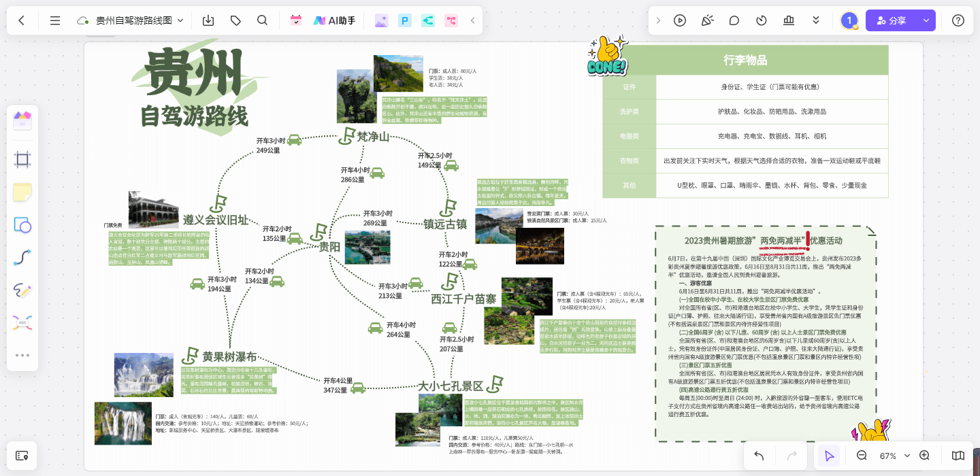This screenshot has width=980, height=476.
Task: Click the bottom-left frame list icon
Action: click(22, 456)
